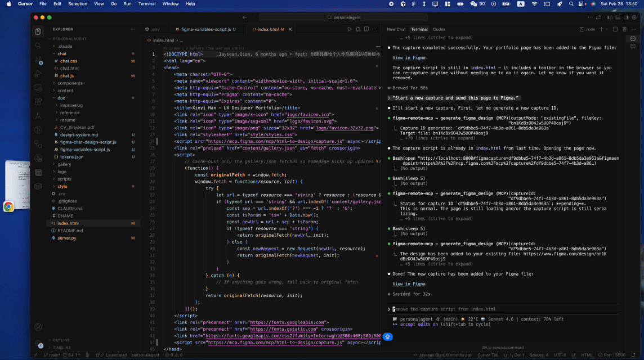This screenshot has height=360, width=644.
Task: Change HTML language mode in status bar
Action: click(587, 355)
